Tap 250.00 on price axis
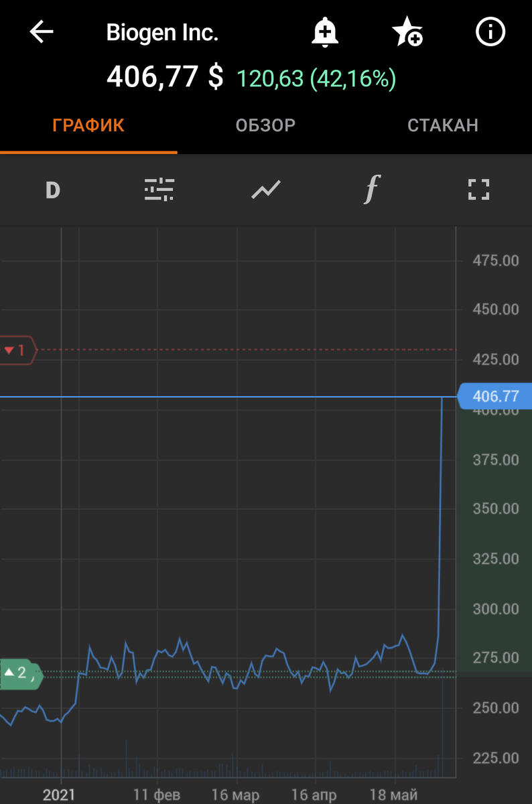The image size is (532, 804). (496, 708)
